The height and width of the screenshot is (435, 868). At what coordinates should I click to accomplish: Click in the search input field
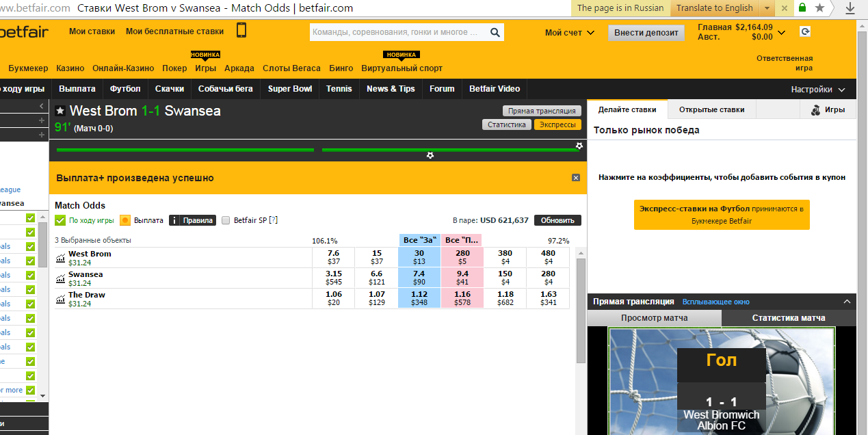click(398, 32)
